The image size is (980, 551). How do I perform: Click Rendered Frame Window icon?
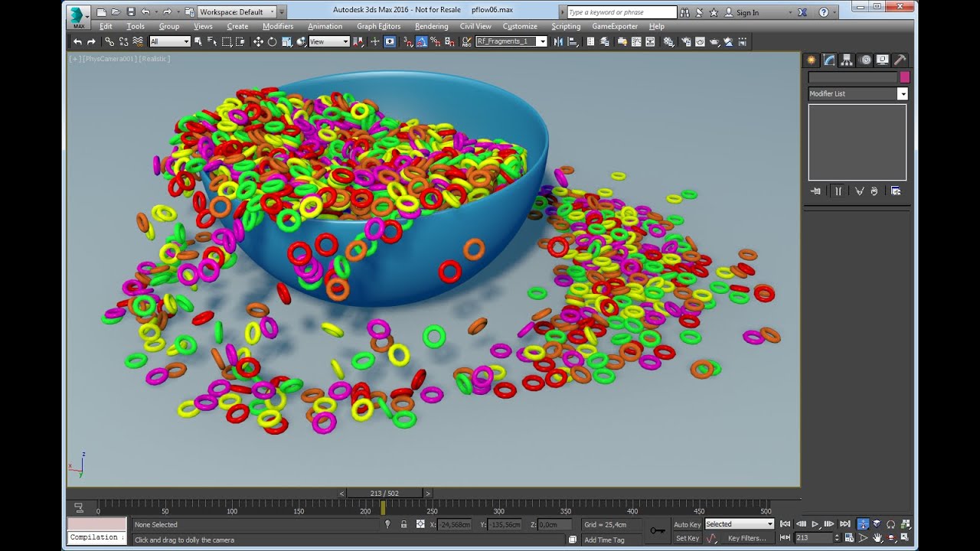pyautogui.click(x=700, y=41)
